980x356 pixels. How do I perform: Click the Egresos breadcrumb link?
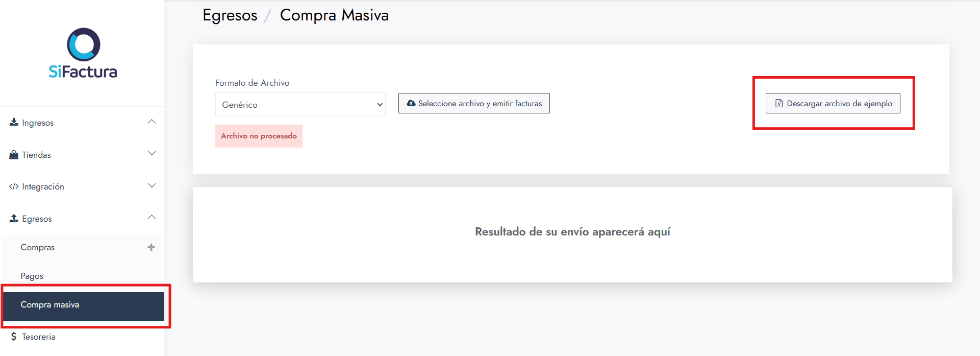(x=230, y=15)
